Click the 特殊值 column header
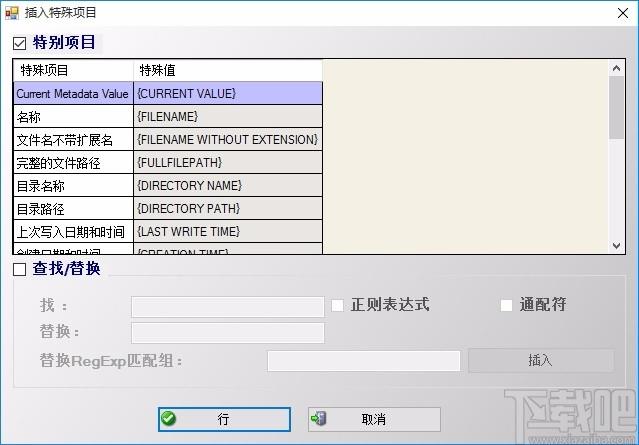This screenshot has height=445, width=639. pyautogui.click(x=228, y=70)
